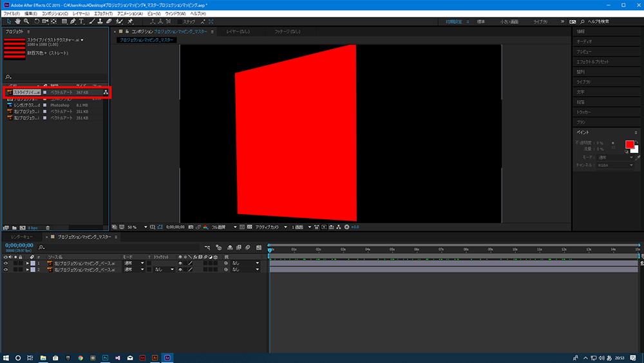The height and width of the screenshot is (363, 644).
Task: Toggle visibility of layer 2
Action: 6,270
